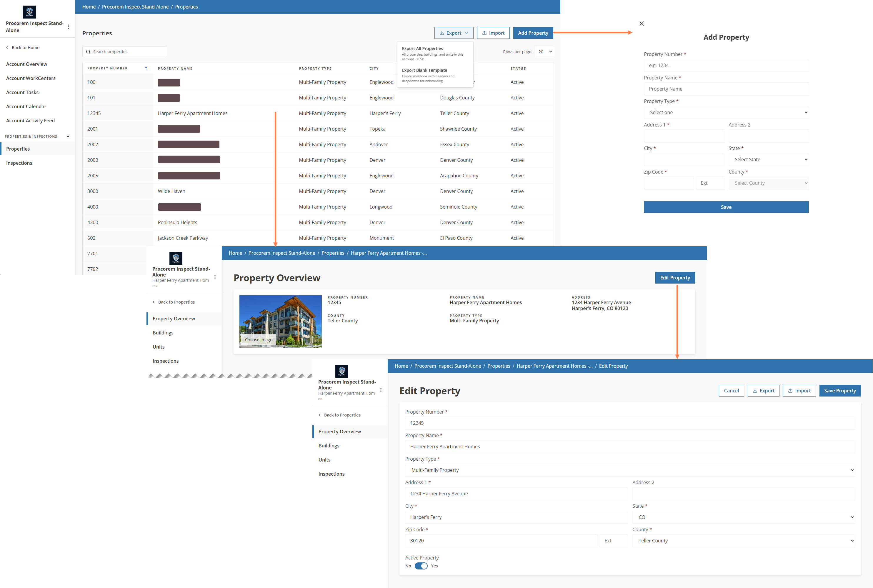Click Address 1 field in Add Property
873x588 pixels.
tap(684, 136)
